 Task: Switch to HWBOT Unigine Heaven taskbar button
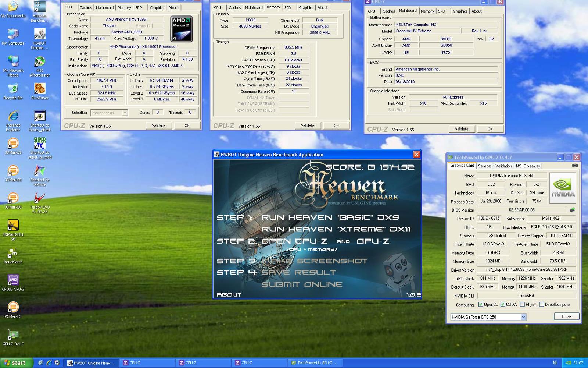(91, 363)
